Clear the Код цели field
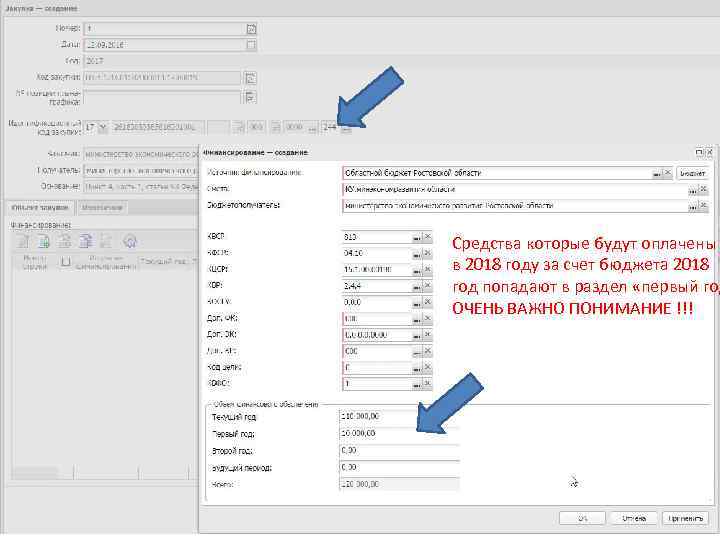 click(428, 368)
